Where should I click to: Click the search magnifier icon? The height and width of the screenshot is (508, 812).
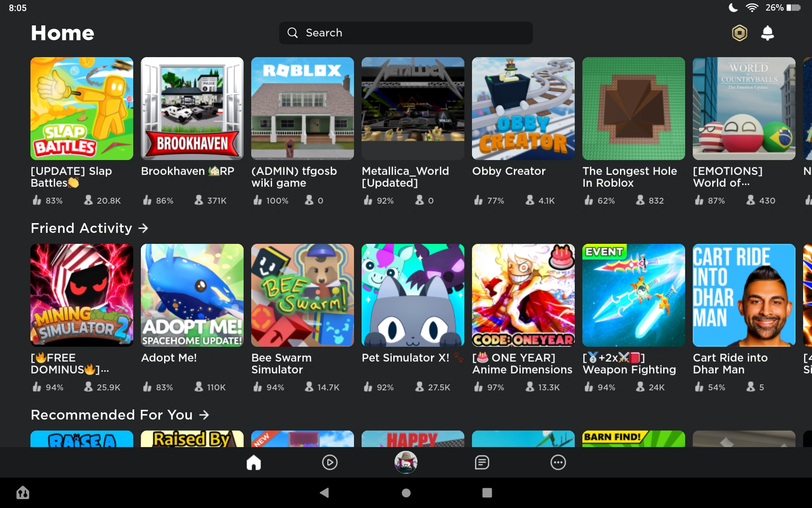pos(292,33)
